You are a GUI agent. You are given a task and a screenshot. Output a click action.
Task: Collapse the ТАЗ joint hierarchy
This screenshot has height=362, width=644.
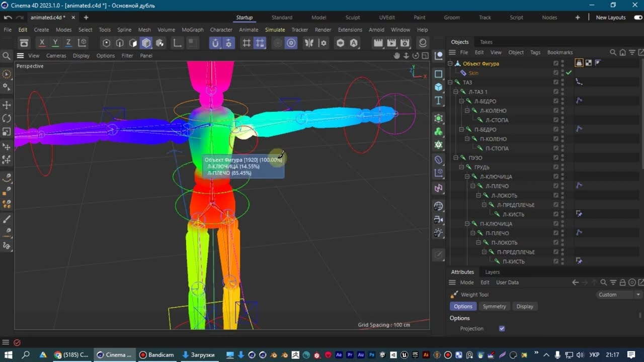[450, 82]
